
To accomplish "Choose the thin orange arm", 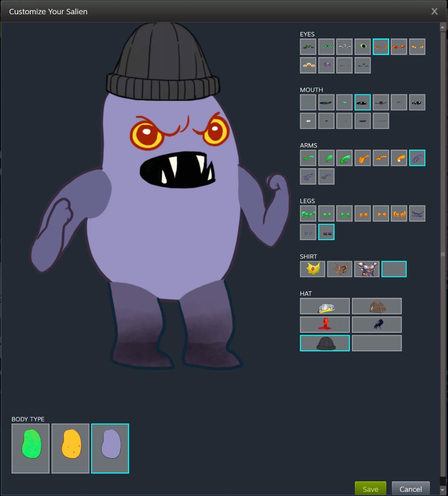I will [x=381, y=158].
